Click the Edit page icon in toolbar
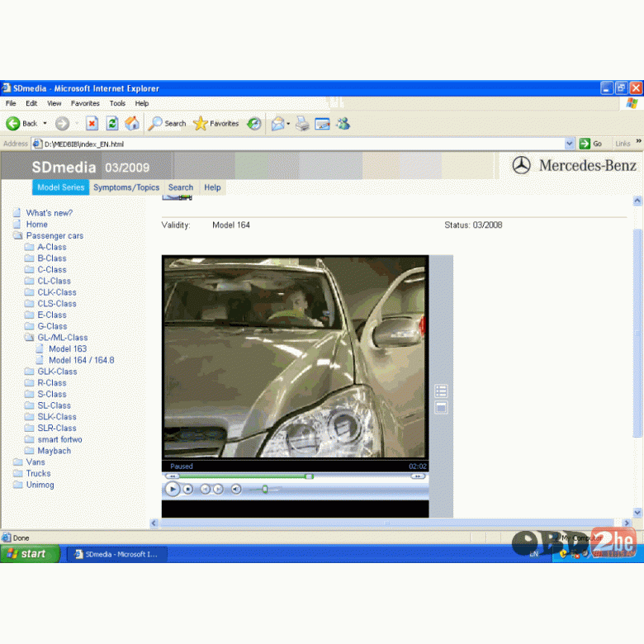 pyautogui.click(x=322, y=123)
